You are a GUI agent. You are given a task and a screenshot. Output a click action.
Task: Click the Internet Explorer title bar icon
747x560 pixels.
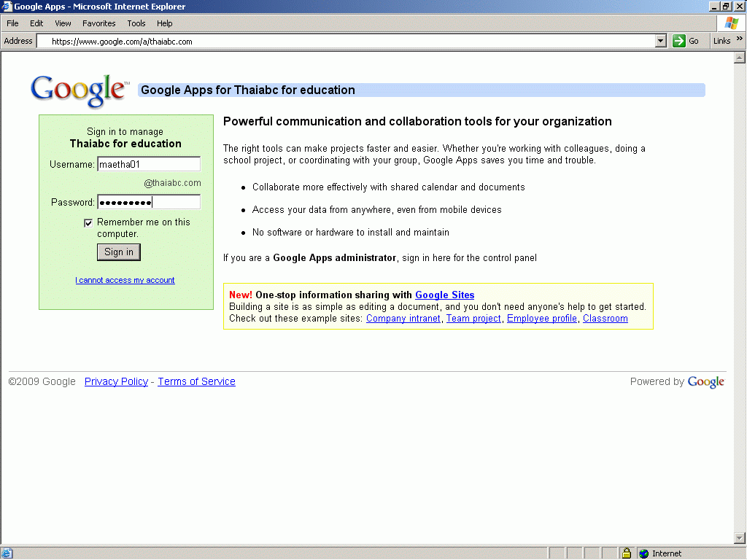pos(7,7)
